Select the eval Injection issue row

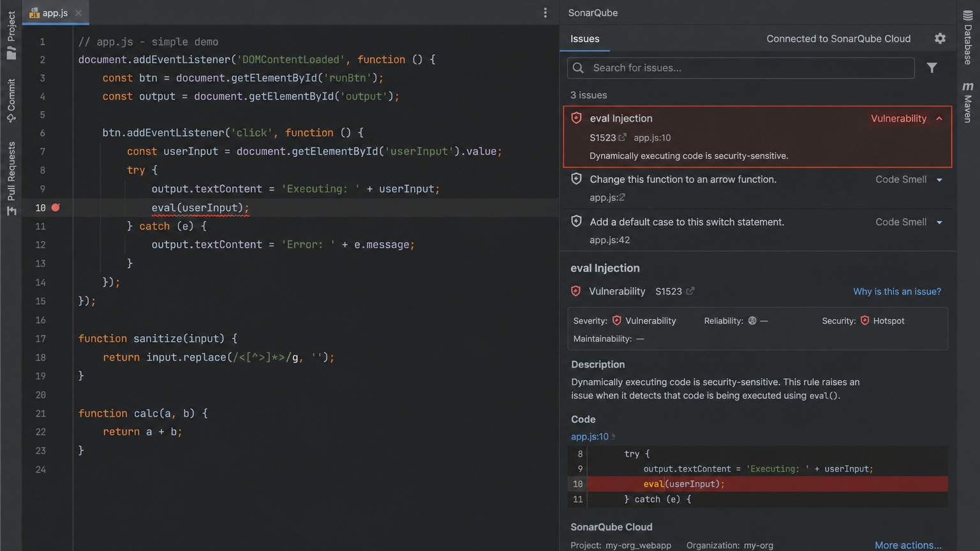point(758,136)
